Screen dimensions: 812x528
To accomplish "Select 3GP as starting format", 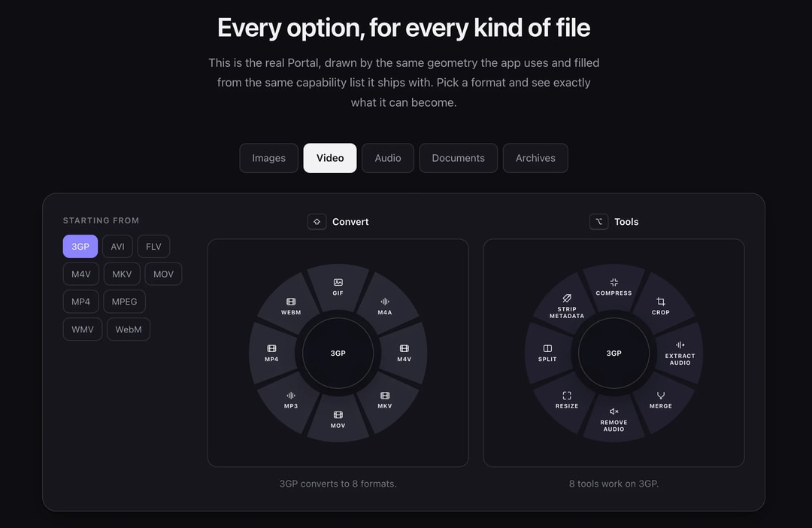I will (x=80, y=247).
